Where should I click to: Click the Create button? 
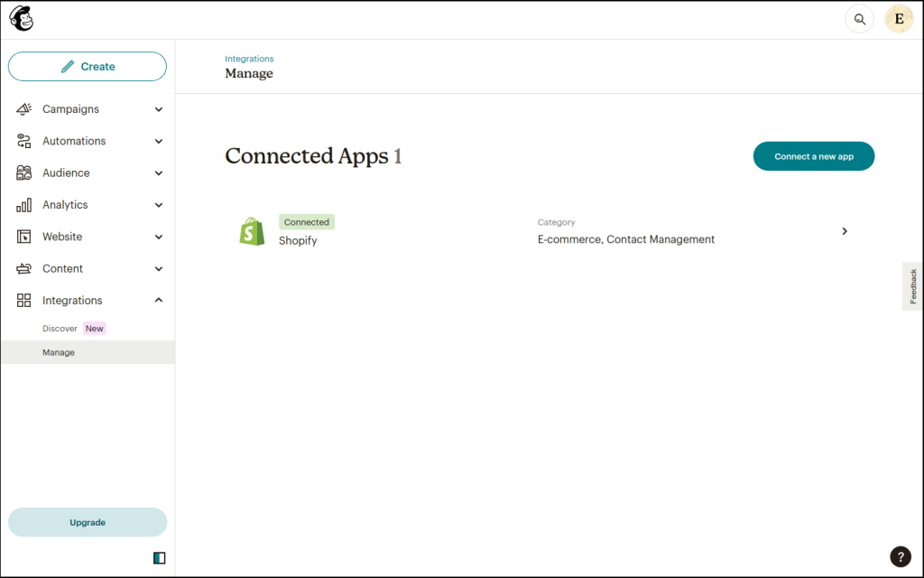click(x=88, y=67)
